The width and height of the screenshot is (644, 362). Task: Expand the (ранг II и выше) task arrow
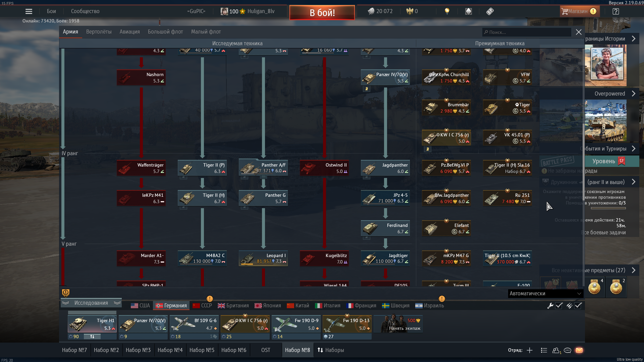click(634, 182)
